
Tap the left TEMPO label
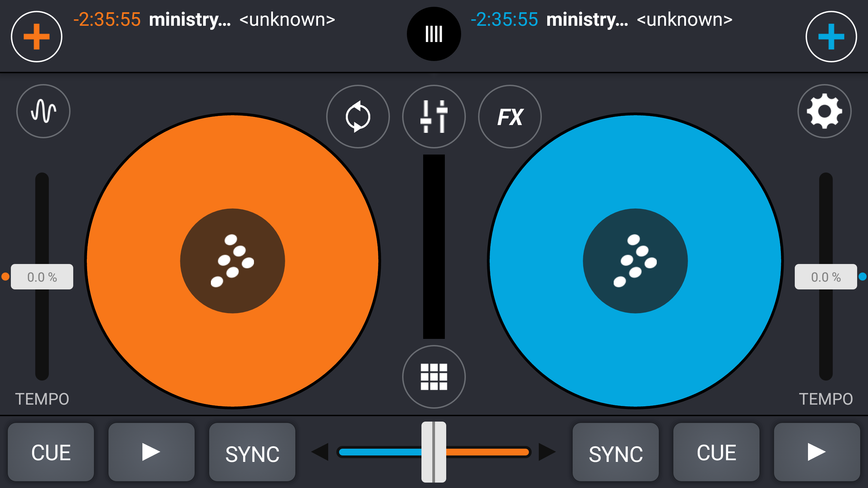click(42, 399)
